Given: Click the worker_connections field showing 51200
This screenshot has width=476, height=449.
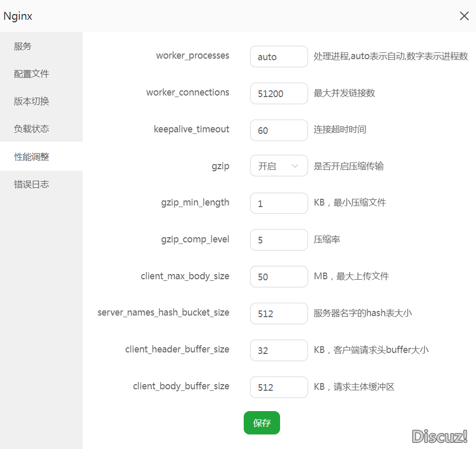Looking at the screenshot, I should 279,93.
